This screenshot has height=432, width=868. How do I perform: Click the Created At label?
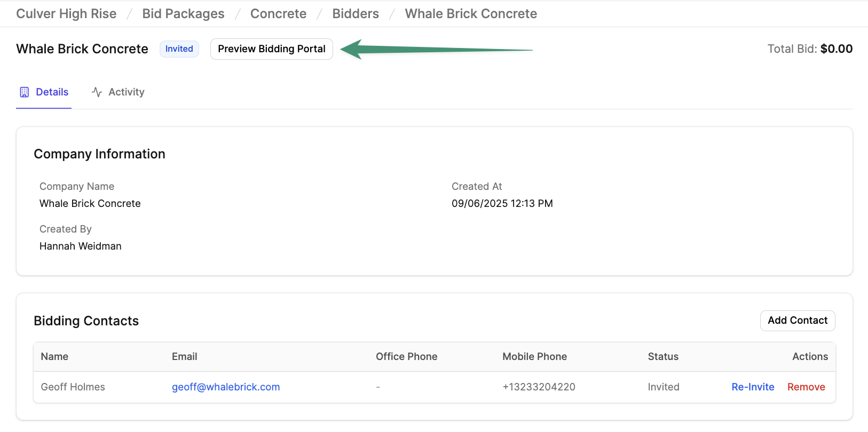coord(477,187)
